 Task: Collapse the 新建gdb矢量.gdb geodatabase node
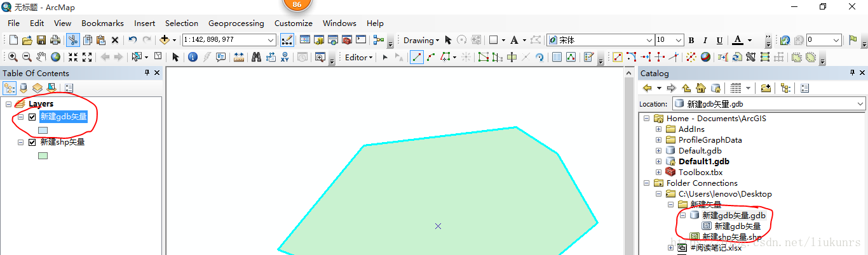683,216
